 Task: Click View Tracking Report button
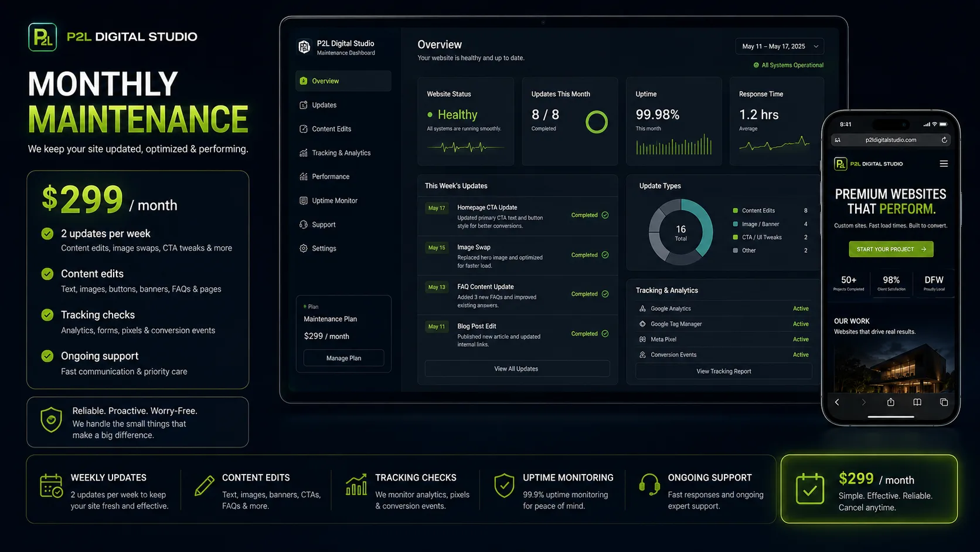[724, 371]
